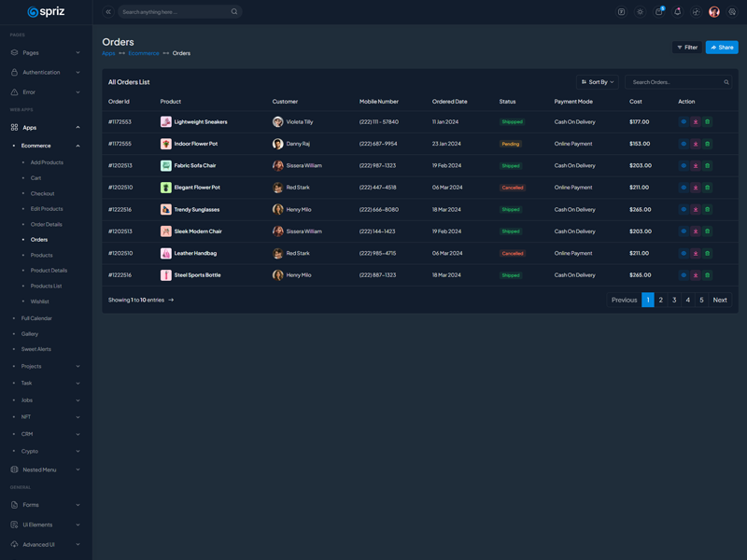This screenshot has width=747, height=560.
Task: View the Lightweight Sneakers order details
Action: 684,122
